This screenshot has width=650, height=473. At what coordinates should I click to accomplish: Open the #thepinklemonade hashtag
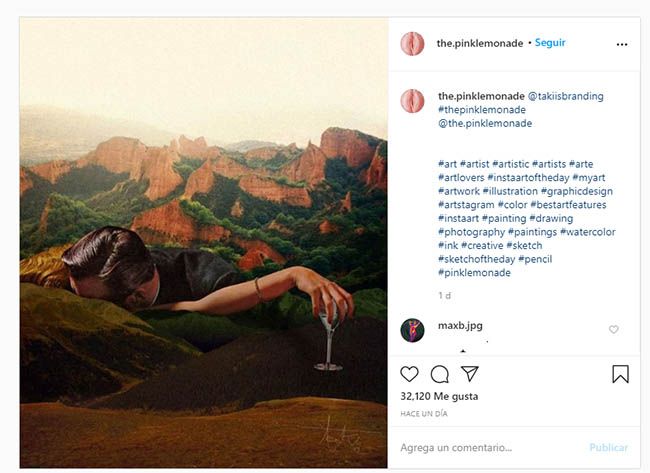pyautogui.click(x=479, y=110)
